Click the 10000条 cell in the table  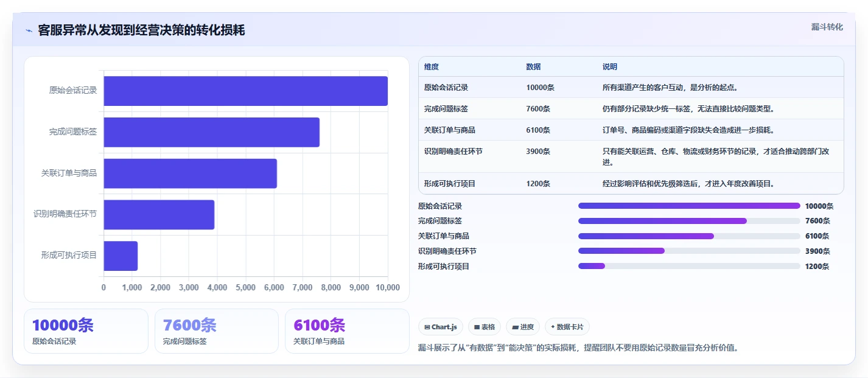541,88
